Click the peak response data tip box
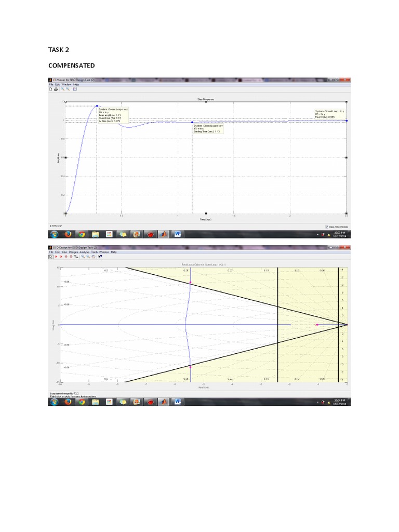Viewport: 399px width, 532px height. (x=113, y=115)
